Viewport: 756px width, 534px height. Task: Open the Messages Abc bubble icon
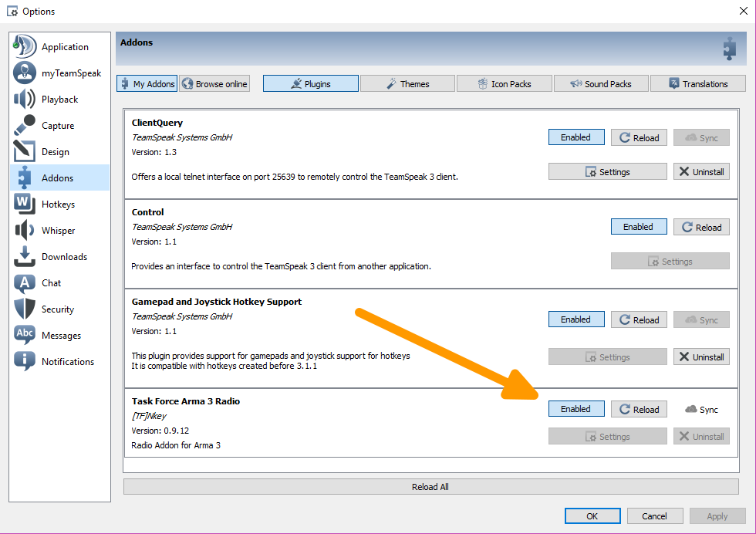pos(24,335)
